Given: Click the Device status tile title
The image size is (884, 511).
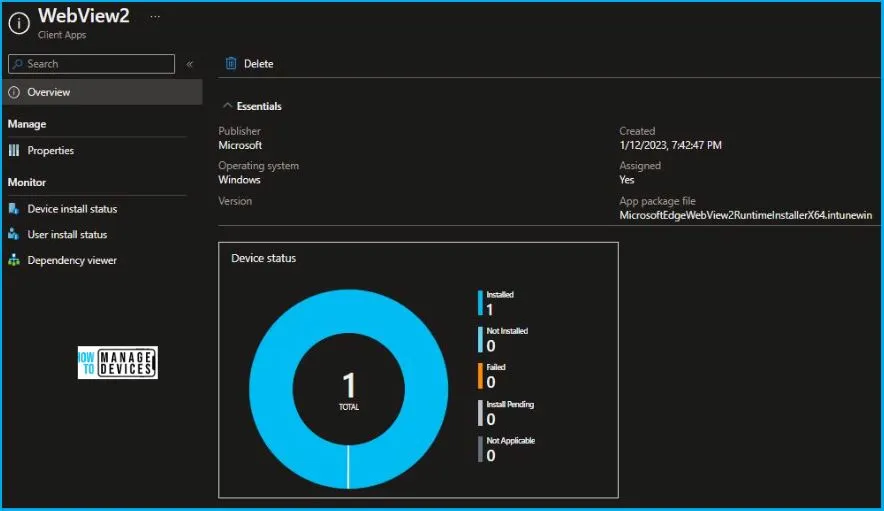Looking at the screenshot, I should click(263, 258).
